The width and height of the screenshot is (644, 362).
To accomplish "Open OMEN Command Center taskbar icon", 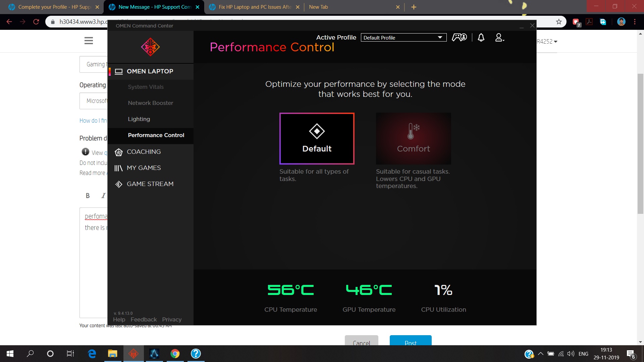I will point(133,354).
